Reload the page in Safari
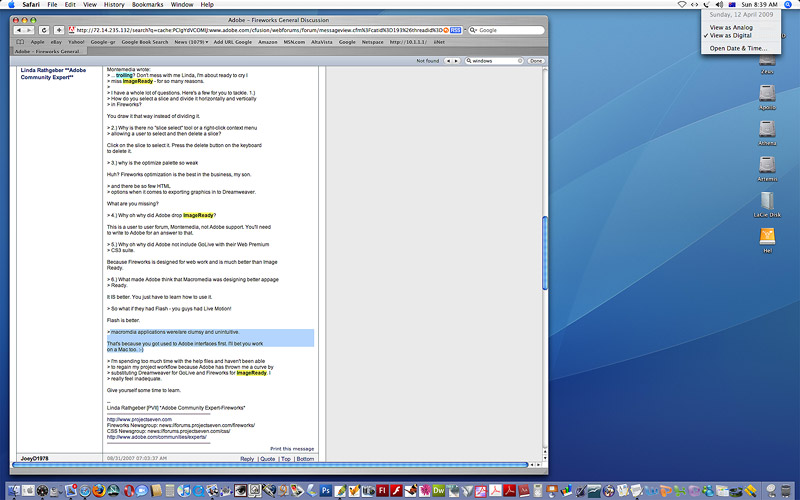Image resolution: width=800 pixels, height=500 pixels. tap(44, 30)
